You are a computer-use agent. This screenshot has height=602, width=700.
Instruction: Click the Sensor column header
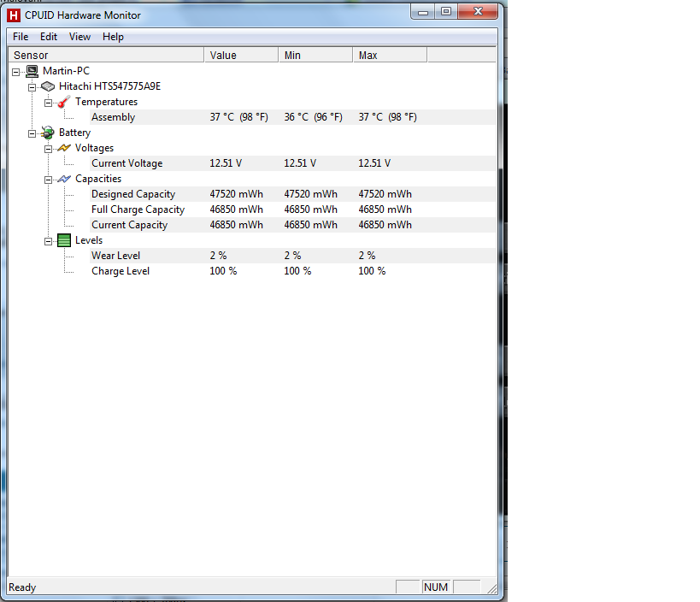coord(106,55)
